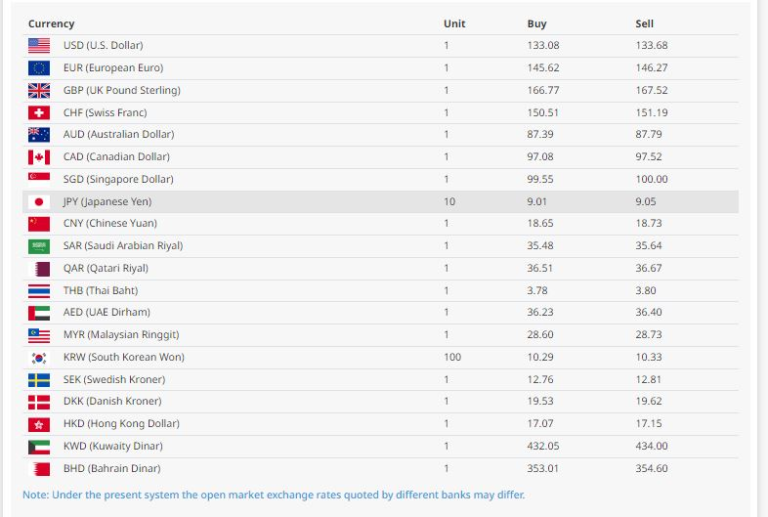Click the Australian Dollar flag icon
This screenshot has width=768, height=517.
pyautogui.click(x=39, y=135)
